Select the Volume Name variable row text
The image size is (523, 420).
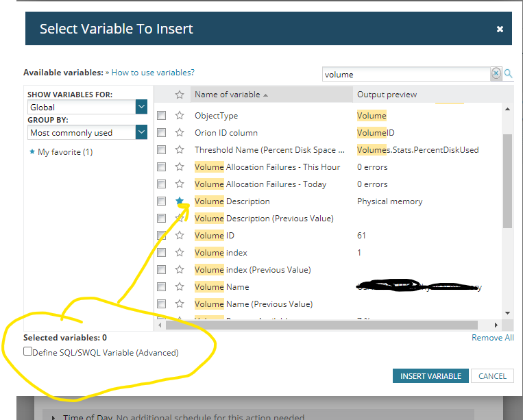(222, 287)
